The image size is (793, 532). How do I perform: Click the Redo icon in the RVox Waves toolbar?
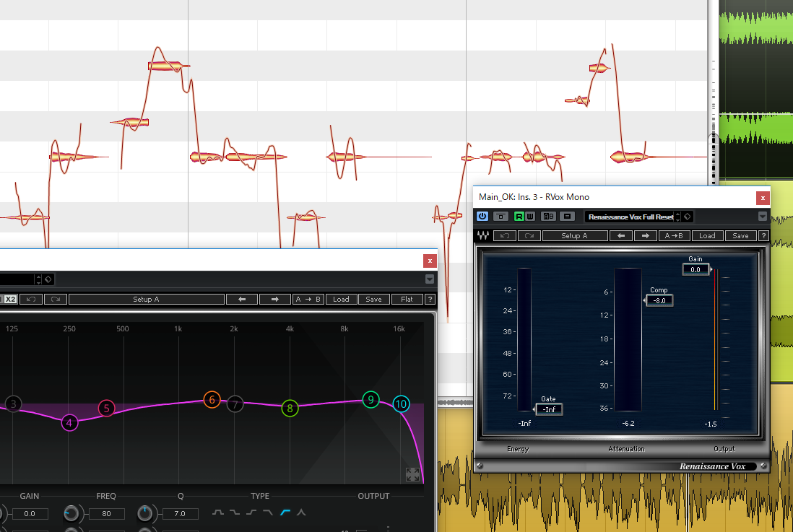click(x=529, y=235)
